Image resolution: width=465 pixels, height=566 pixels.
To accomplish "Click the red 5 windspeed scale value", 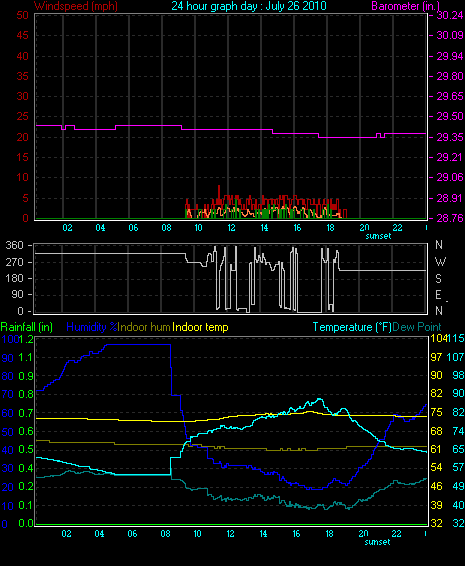I will coord(25,198).
